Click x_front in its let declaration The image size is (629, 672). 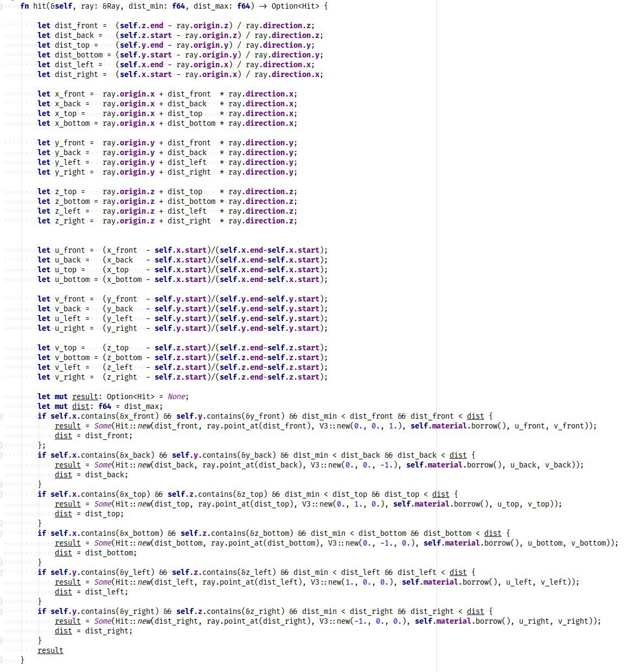(70, 94)
